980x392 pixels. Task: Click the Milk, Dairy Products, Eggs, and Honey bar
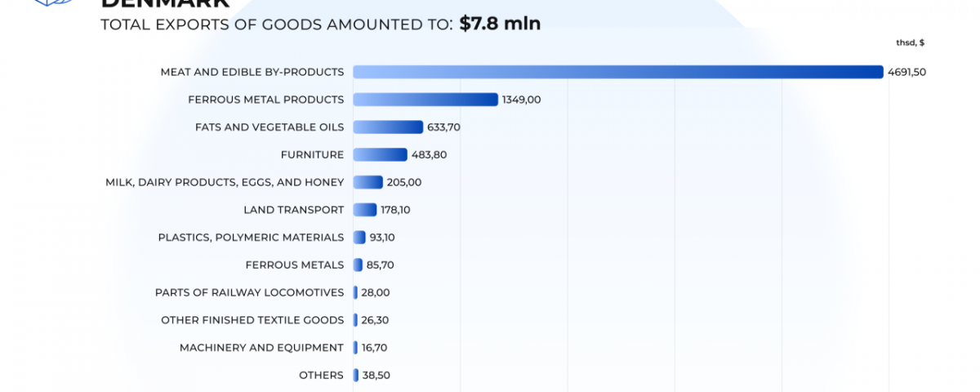pyautogui.click(x=367, y=182)
